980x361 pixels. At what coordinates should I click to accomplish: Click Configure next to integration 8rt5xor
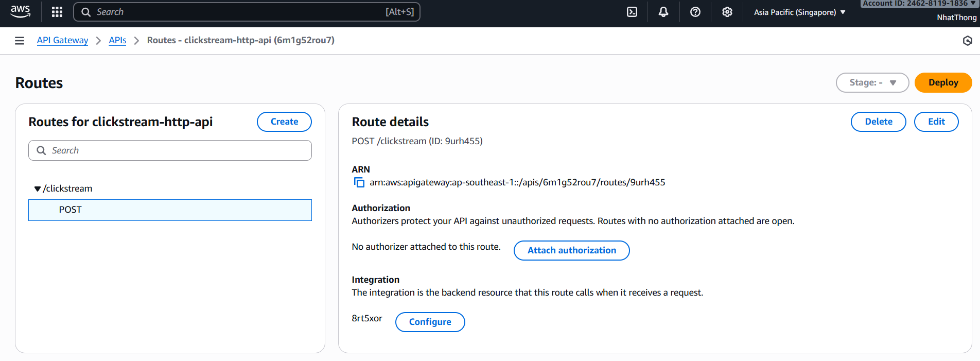430,322
